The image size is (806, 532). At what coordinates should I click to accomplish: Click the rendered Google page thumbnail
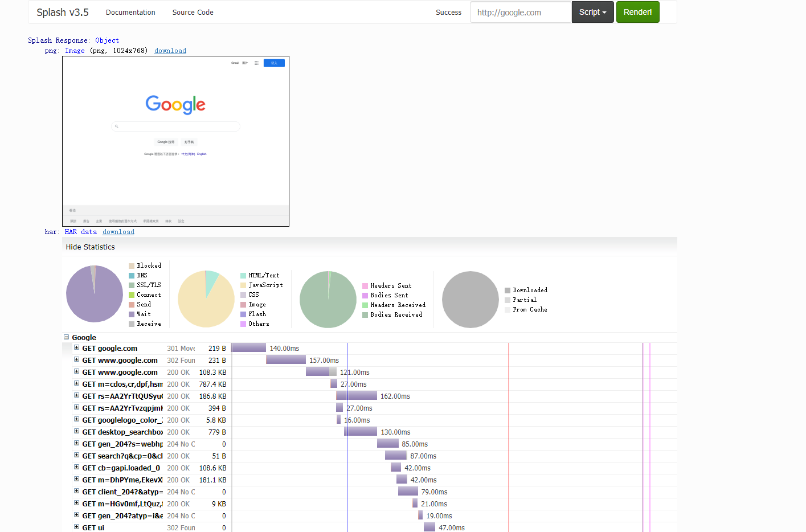pos(175,141)
